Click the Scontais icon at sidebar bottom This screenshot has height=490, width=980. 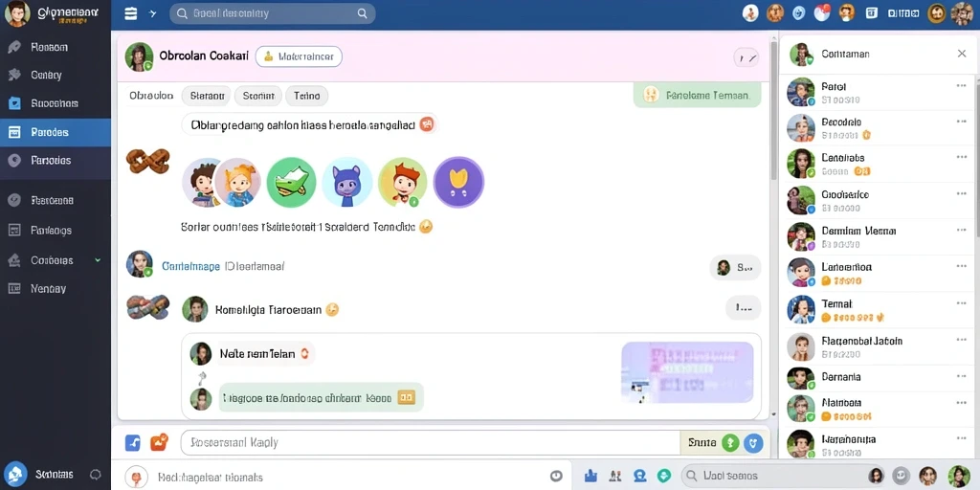(15, 474)
